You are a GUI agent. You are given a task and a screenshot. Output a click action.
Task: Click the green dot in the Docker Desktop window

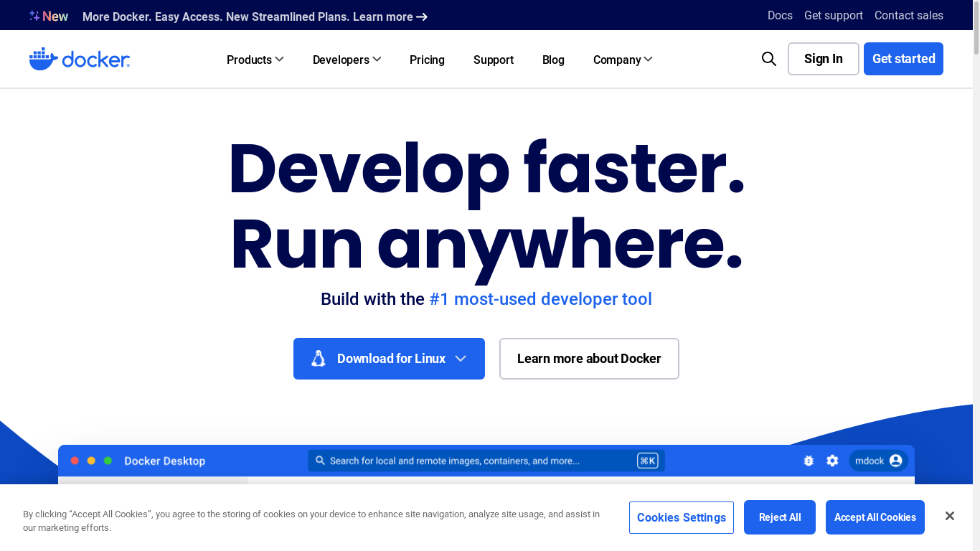tap(108, 461)
